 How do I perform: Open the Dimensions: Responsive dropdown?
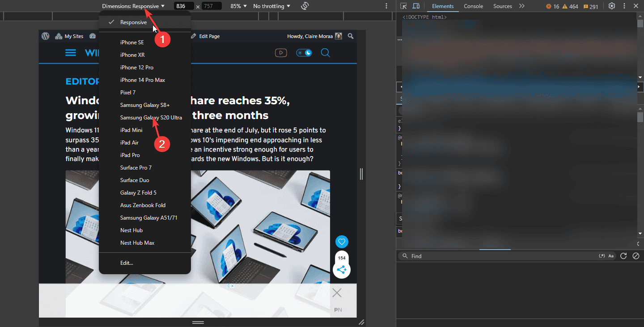[x=133, y=6]
